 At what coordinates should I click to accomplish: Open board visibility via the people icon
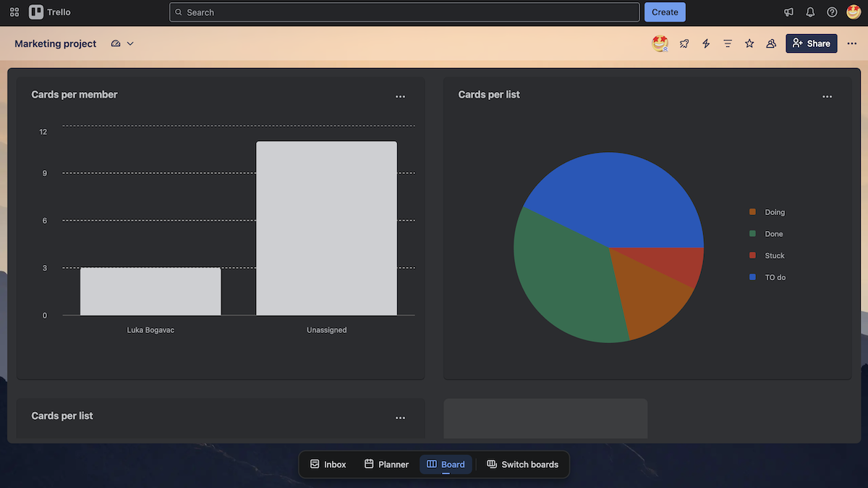point(771,43)
